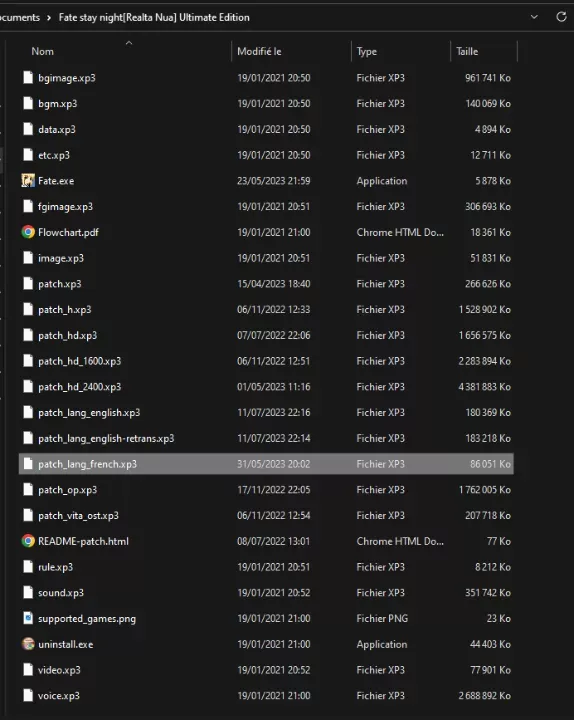Refresh the folder with the address bar reload icon
This screenshot has height=720, width=574.
coord(561,17)
